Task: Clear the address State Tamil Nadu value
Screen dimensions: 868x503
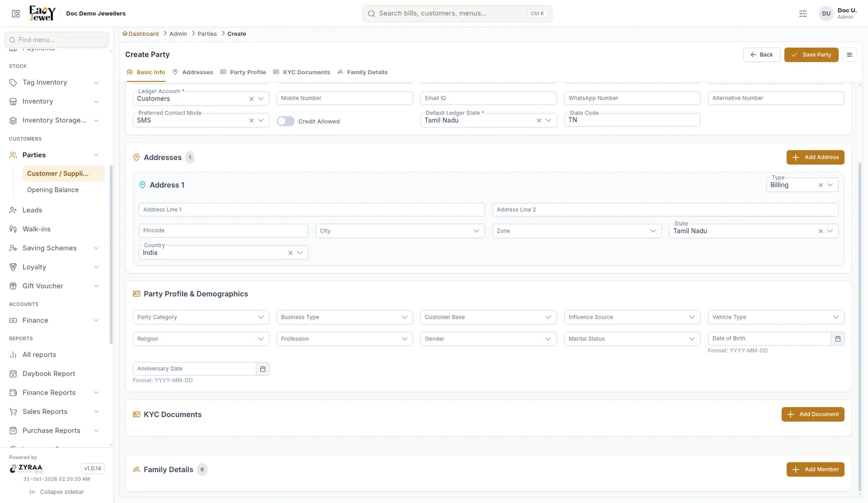Action: tap(820, 231)
